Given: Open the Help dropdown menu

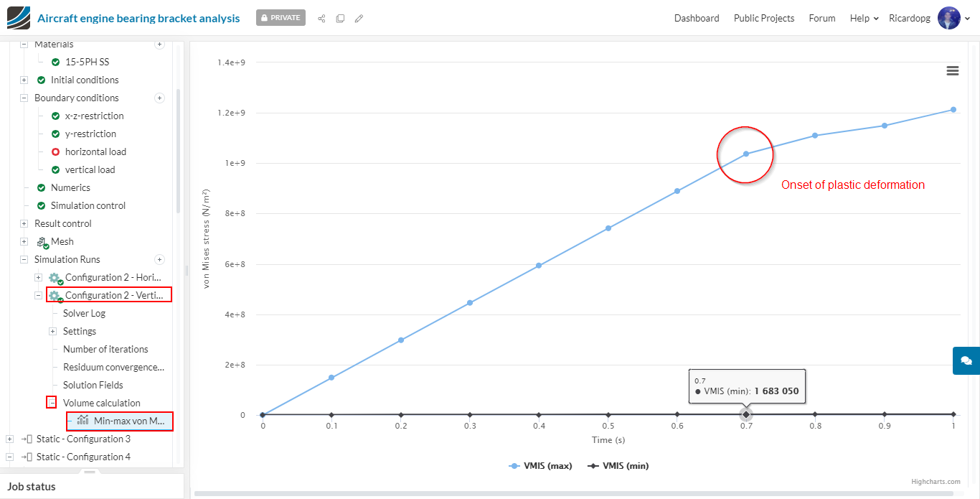Looking at the screenshot, I should (x=864, y=18).
